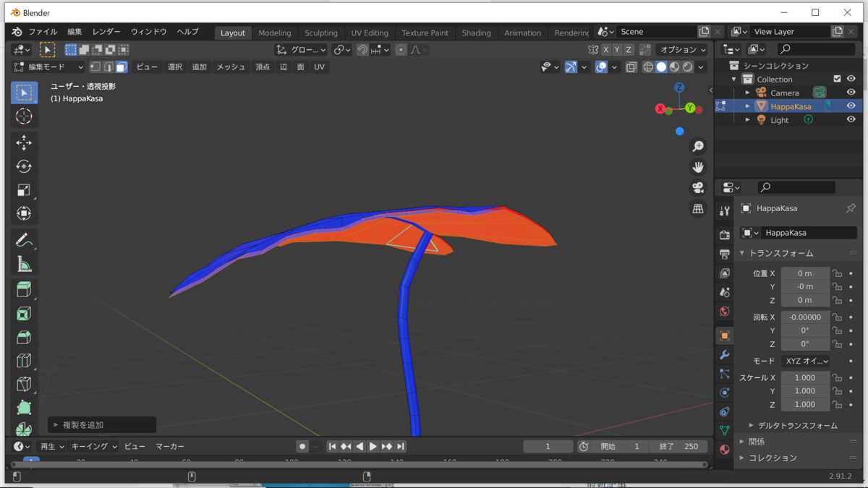The width and height of the screenshot is (868, 488).
Task: Open the UV menu in viewport header
Action: [319, 67]
